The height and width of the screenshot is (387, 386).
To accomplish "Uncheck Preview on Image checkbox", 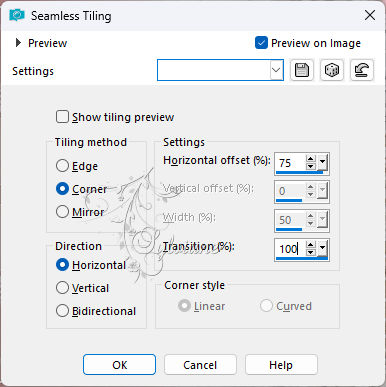I will coord(261,43).
